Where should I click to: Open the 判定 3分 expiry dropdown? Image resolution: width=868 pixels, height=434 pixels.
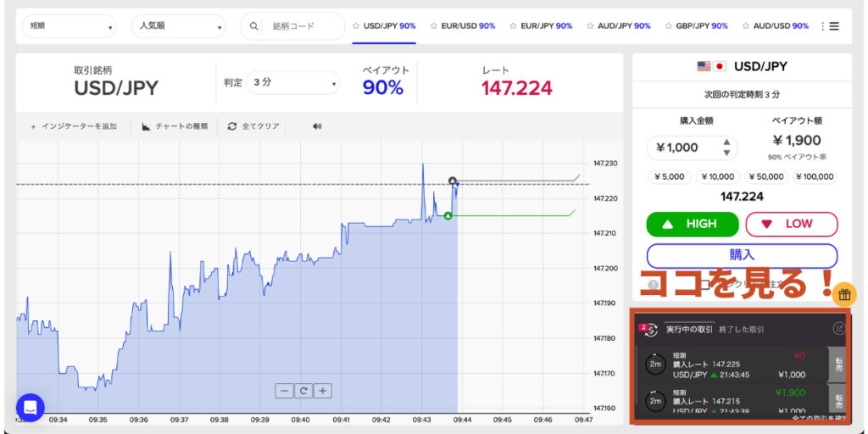pyautogui.click(x=294, y=83)
